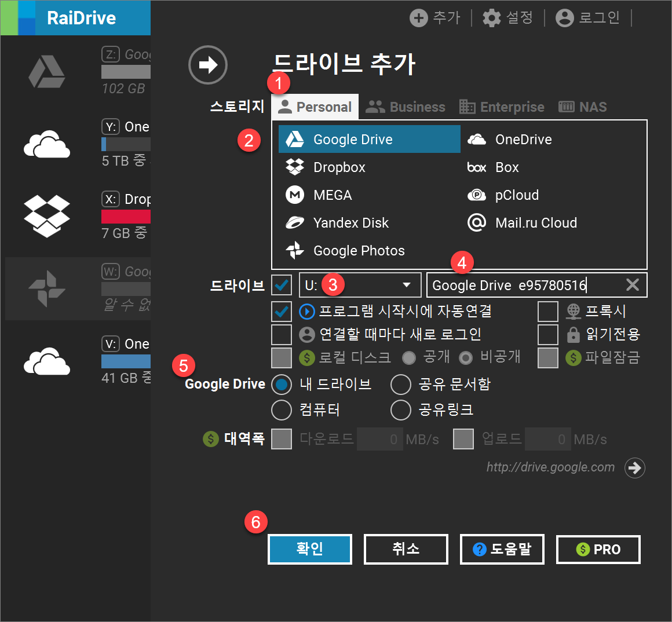672x622 pixels.
Task: Enable the proxy checkbox
Action: pos(548,312)
